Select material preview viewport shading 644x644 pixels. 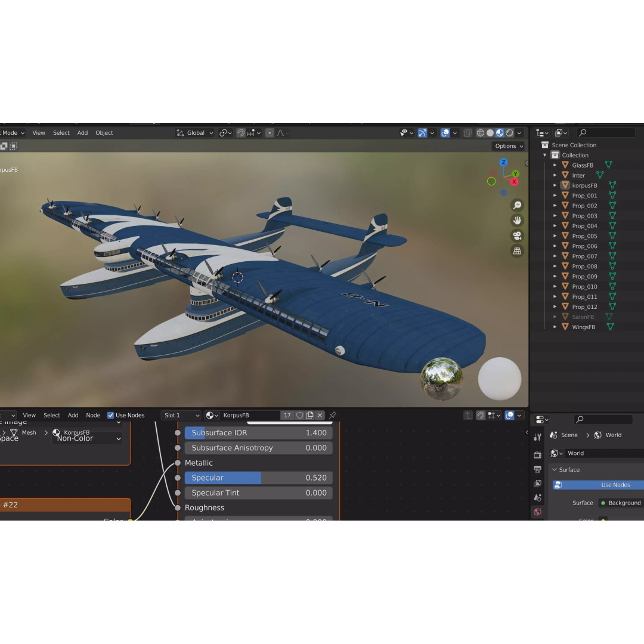500,132
